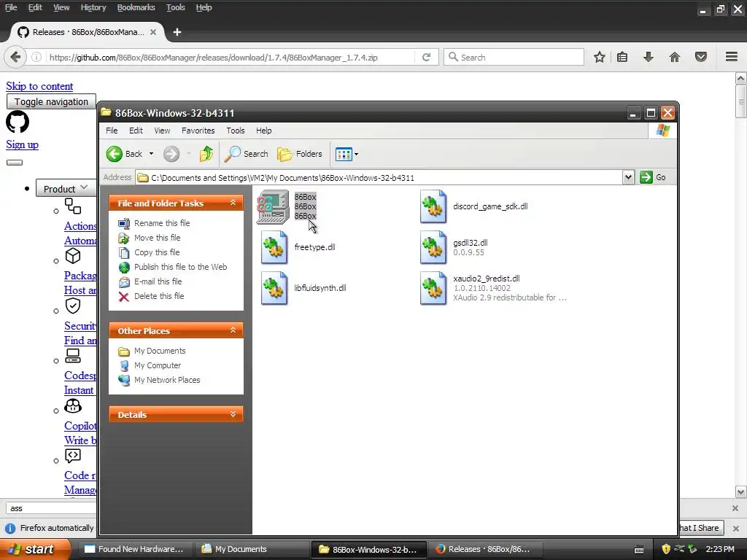Switch to Releases Firefox taskbar item

pos(484,549)
